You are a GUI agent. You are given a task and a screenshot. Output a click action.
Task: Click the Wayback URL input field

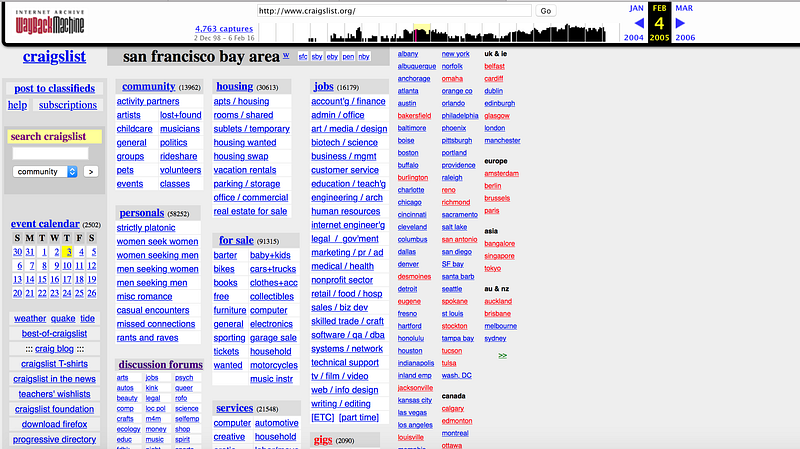click(394, 11)
